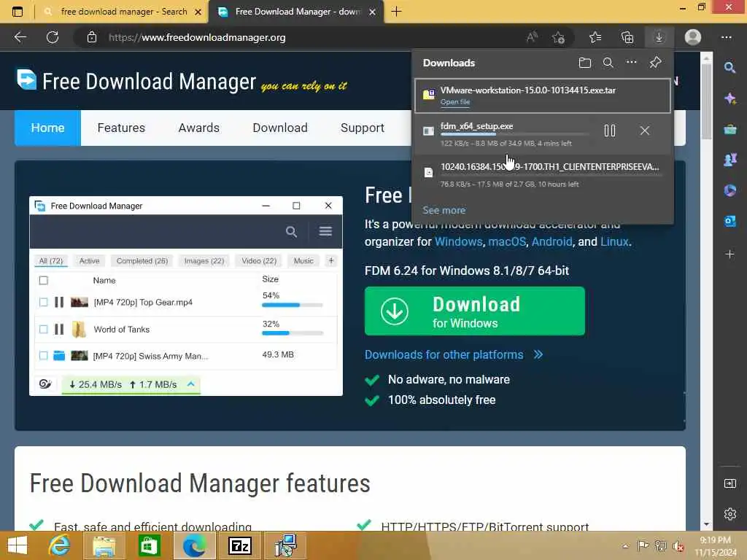Add this page to favorites star icon

558,37
